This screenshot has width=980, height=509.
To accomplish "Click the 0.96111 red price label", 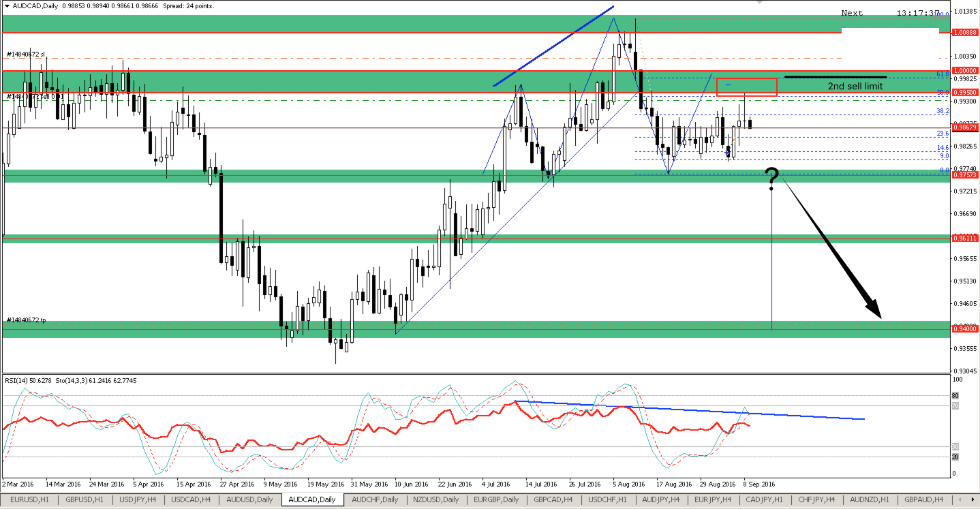I will (x=964, y=238).
